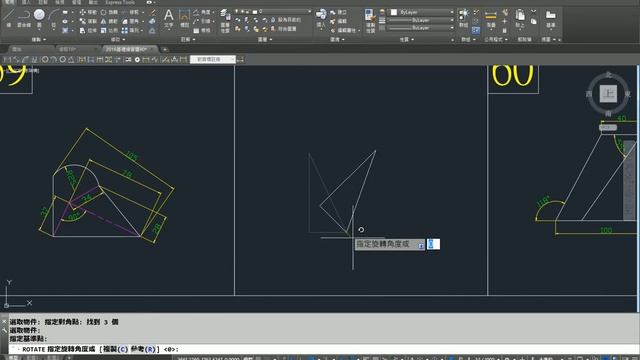
Task: Add a new drawing tab with plus
Action: click(x=165, y=49)
